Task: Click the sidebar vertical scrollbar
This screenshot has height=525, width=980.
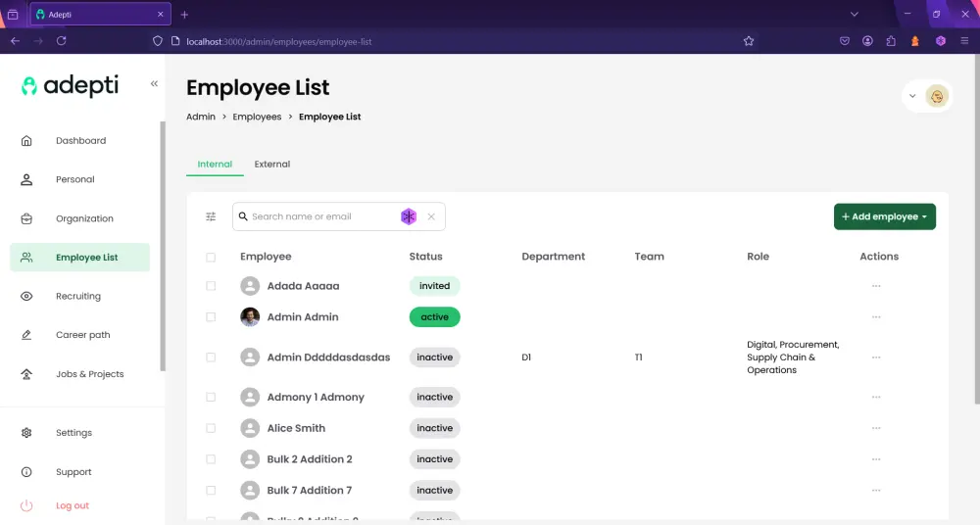Action: 163,246
